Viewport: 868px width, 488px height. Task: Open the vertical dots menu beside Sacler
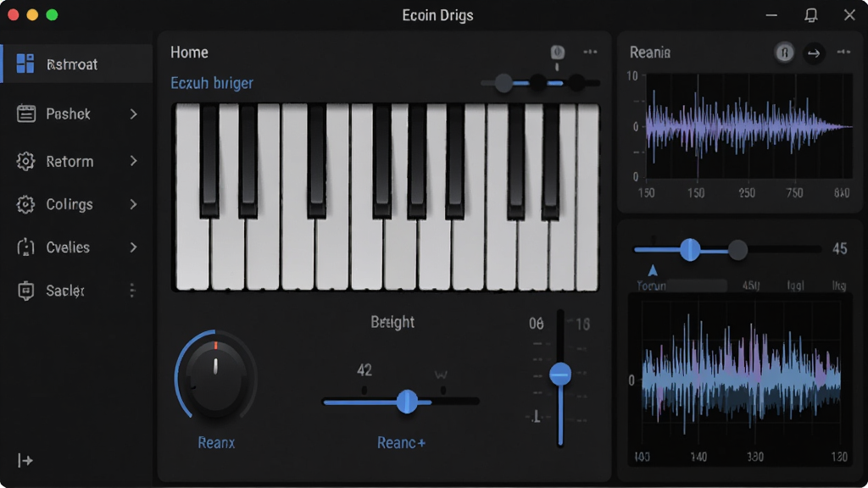click(x=132, y=291)
